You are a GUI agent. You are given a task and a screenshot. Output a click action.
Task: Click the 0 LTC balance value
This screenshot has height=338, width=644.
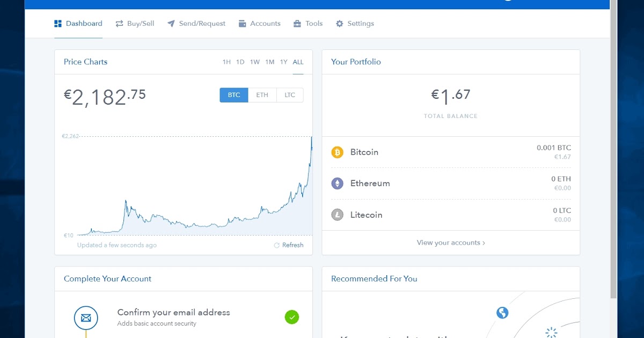point(562,211)
